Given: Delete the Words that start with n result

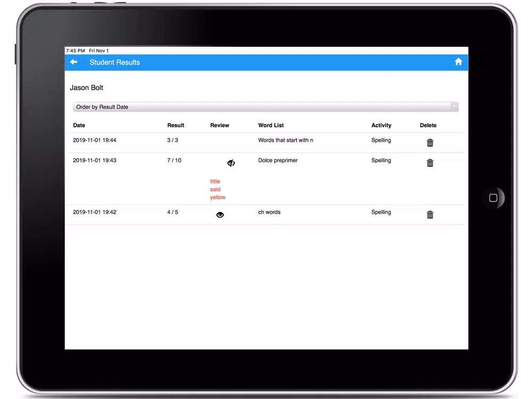Looking at the screenshot, I should pos(430,143).
